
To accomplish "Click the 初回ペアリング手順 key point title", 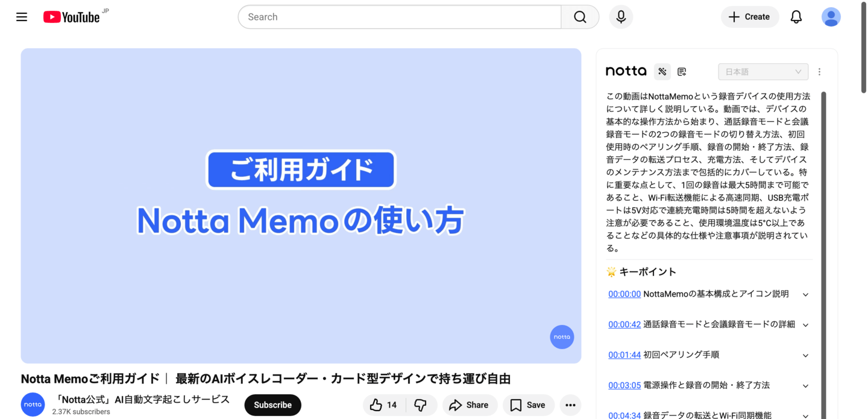I will pyautogui.click(x=681, y=355).
